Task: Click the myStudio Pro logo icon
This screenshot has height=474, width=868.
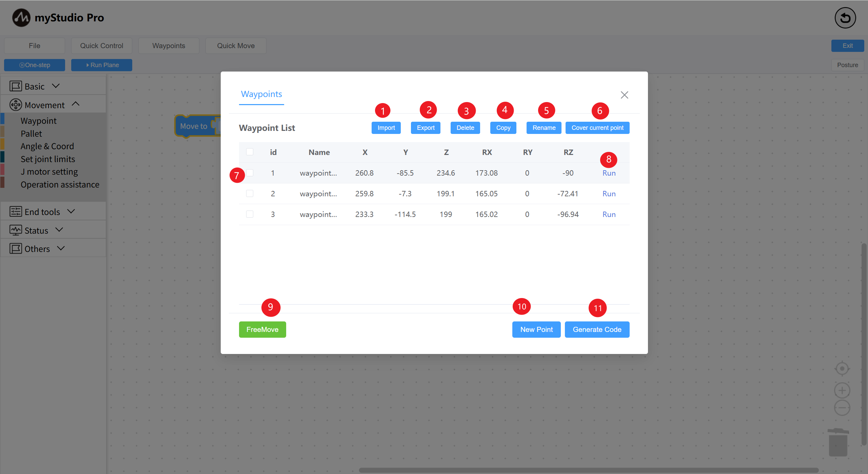Action: coord(21,18)
